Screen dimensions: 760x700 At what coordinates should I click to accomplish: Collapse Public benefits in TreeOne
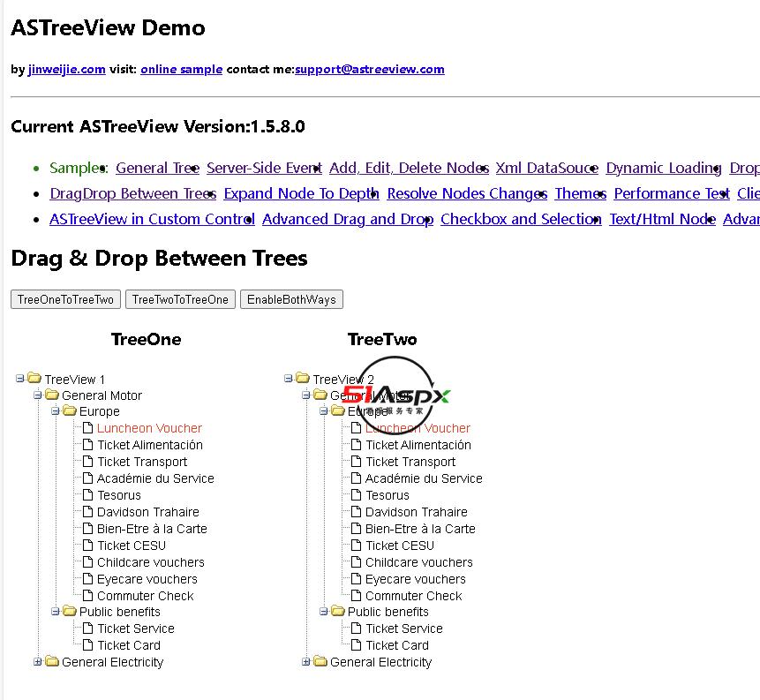(55, 612)
